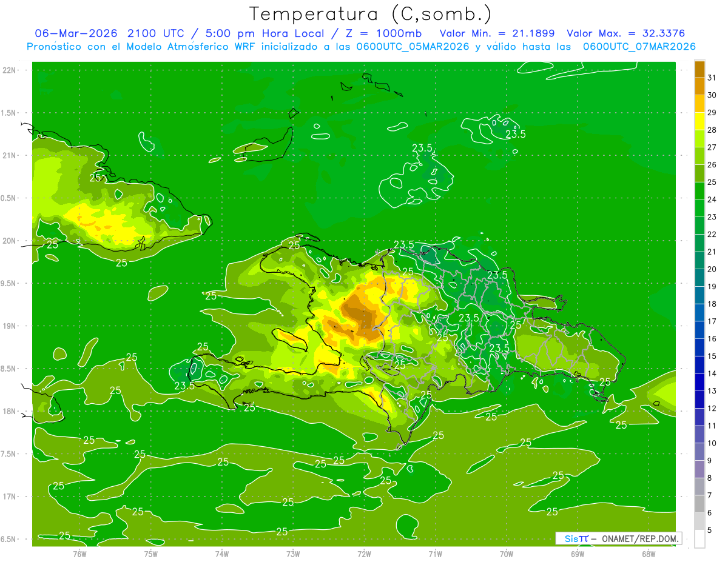Viewport: 728px width, 562px height.
Task: Click the dark orange swatch above 31 on the scale
Action: 699,69
